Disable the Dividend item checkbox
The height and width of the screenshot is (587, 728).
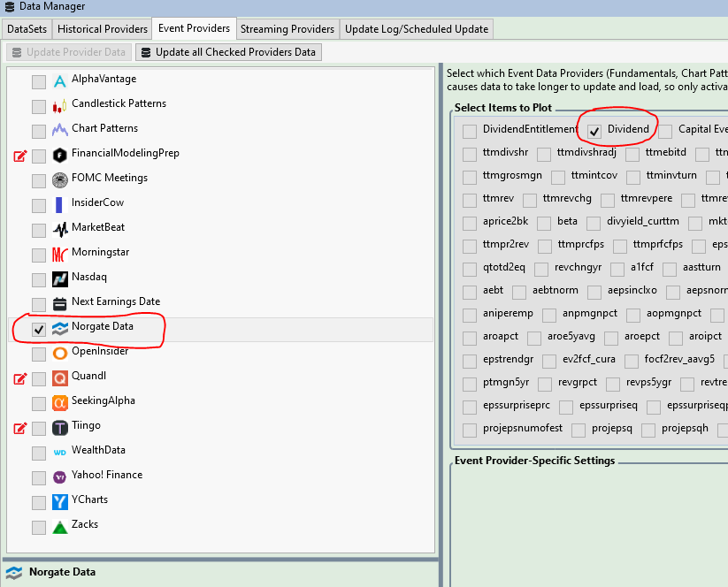[x=594, y=132]
